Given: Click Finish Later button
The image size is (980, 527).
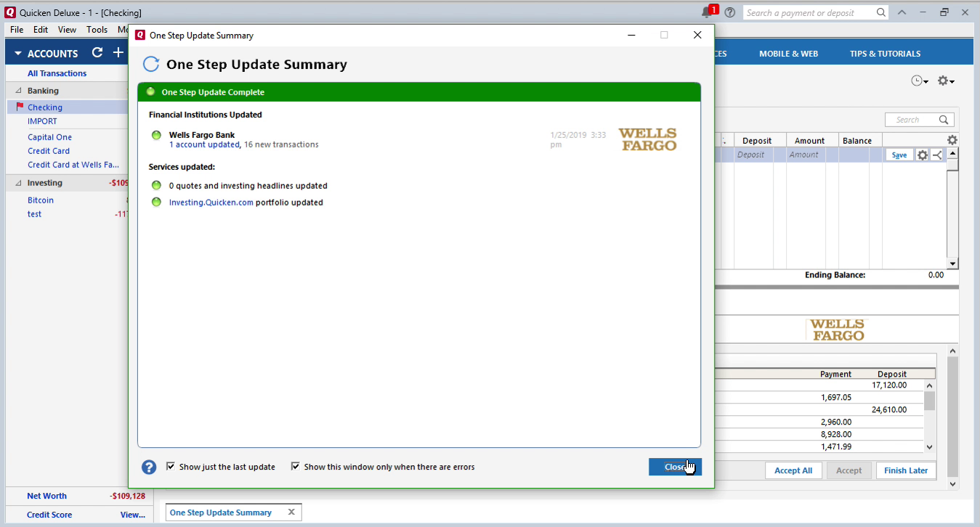Looking at the screenshot, I should [906, 470].
